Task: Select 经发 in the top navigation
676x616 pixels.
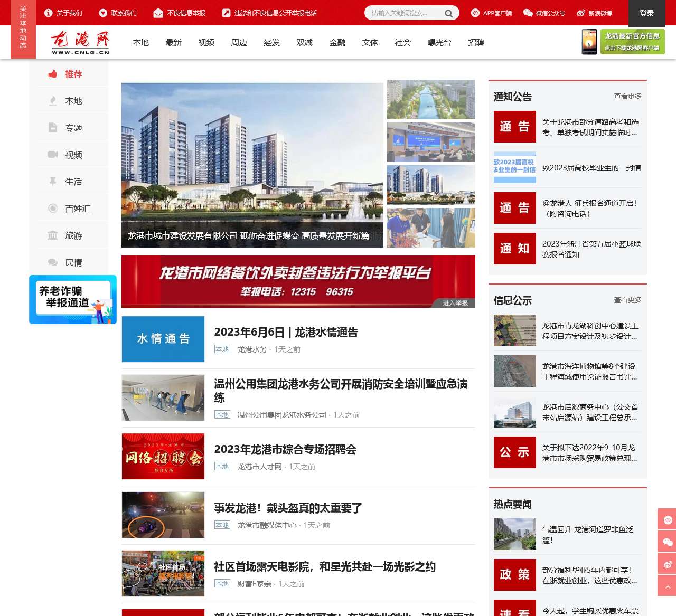Action: pos(272,42)
